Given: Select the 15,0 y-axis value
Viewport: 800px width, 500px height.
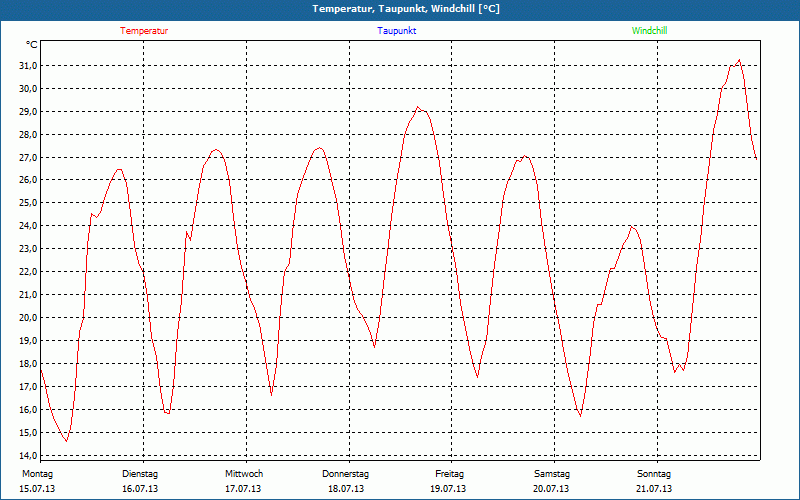Looking at the screenshot, I should click(28, 433).
